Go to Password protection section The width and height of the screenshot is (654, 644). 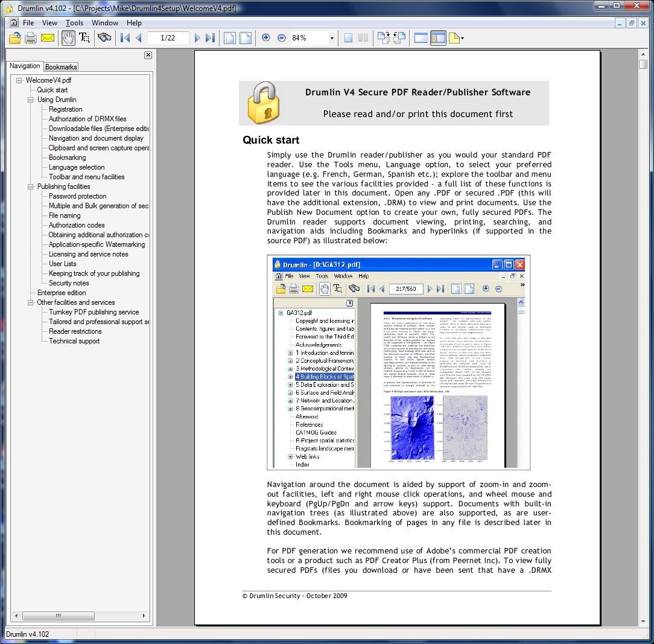click(77, 196)
